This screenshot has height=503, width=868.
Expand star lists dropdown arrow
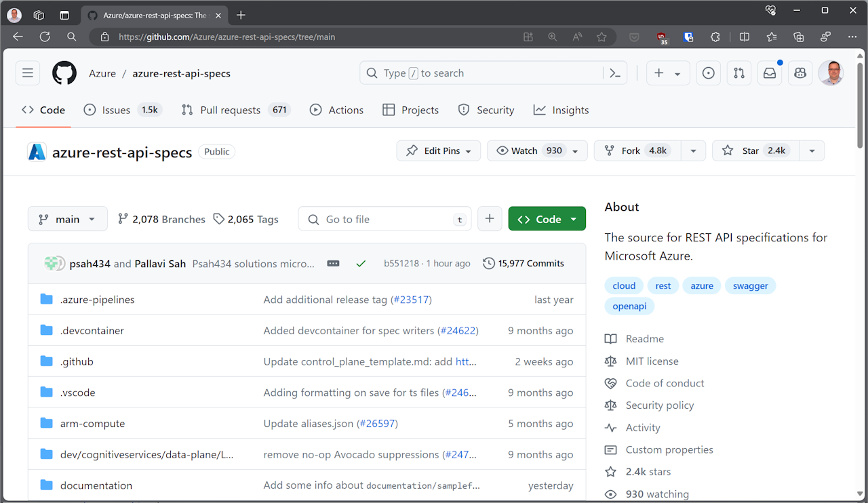[x=812, y=150]
